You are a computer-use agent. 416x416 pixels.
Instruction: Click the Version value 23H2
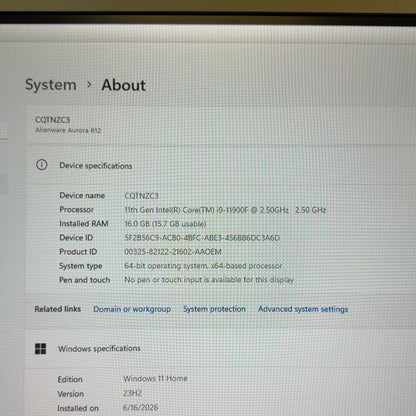click(x=132, y=393)
